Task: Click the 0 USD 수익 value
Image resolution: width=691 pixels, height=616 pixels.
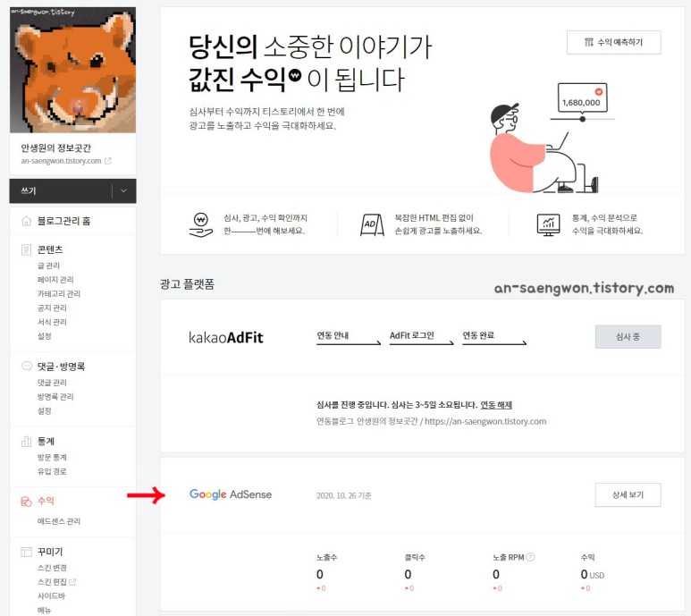Action: [593, 575]
